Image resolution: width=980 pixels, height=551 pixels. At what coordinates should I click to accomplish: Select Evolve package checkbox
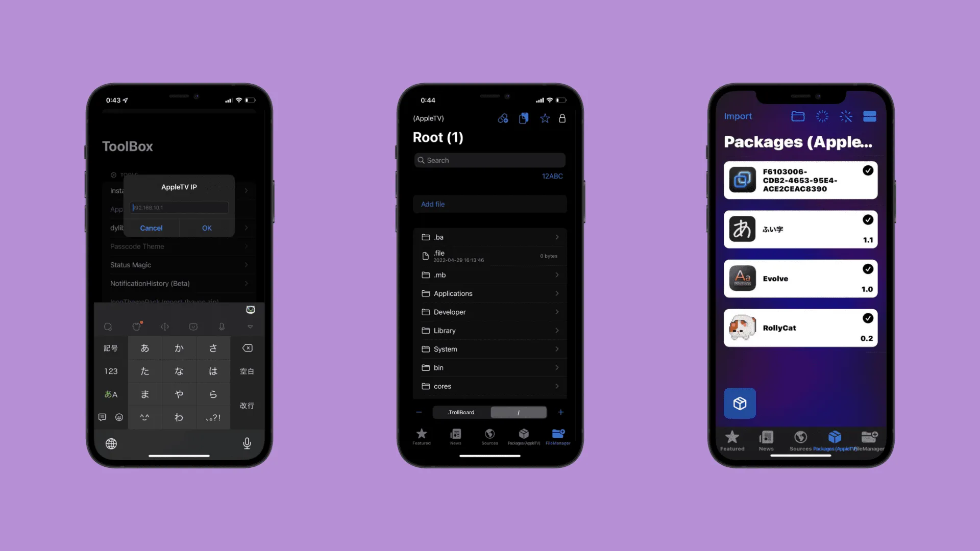(868, 268)
